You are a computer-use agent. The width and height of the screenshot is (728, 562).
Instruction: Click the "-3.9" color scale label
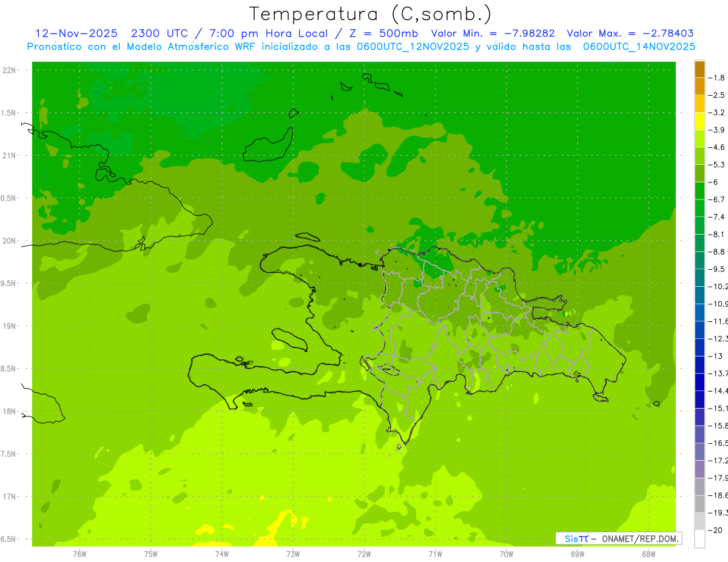(716, 130)
